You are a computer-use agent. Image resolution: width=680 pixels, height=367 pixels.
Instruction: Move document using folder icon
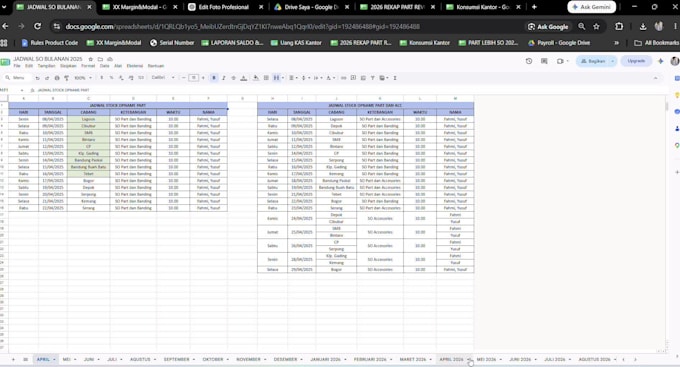point(100,59)
